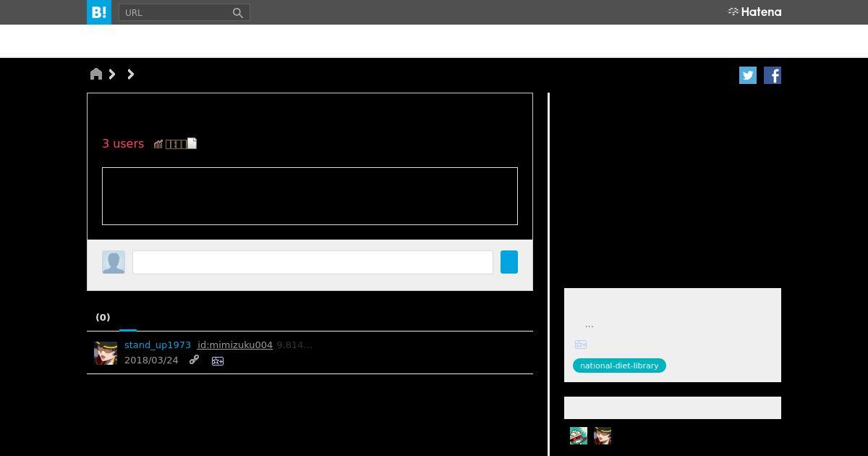Hit the magnifier search icon

238,12
